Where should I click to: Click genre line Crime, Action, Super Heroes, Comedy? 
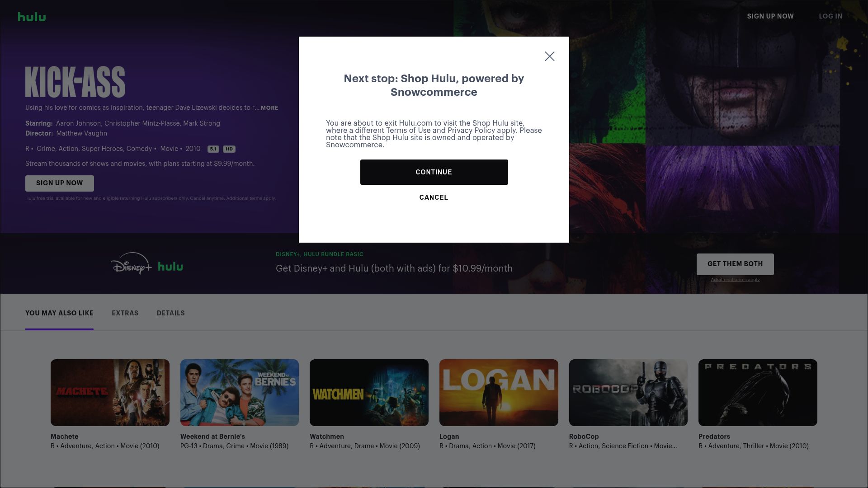coord(94,149)
